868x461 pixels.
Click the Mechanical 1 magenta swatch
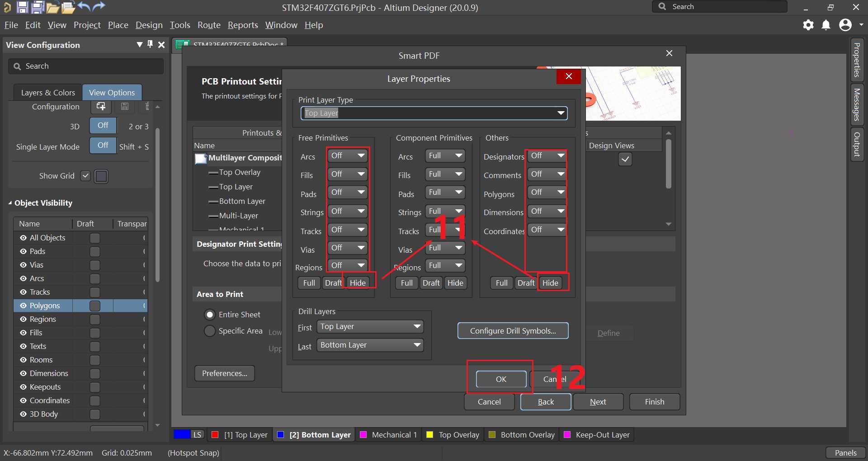pyautogui.click(x=363, y=435)
